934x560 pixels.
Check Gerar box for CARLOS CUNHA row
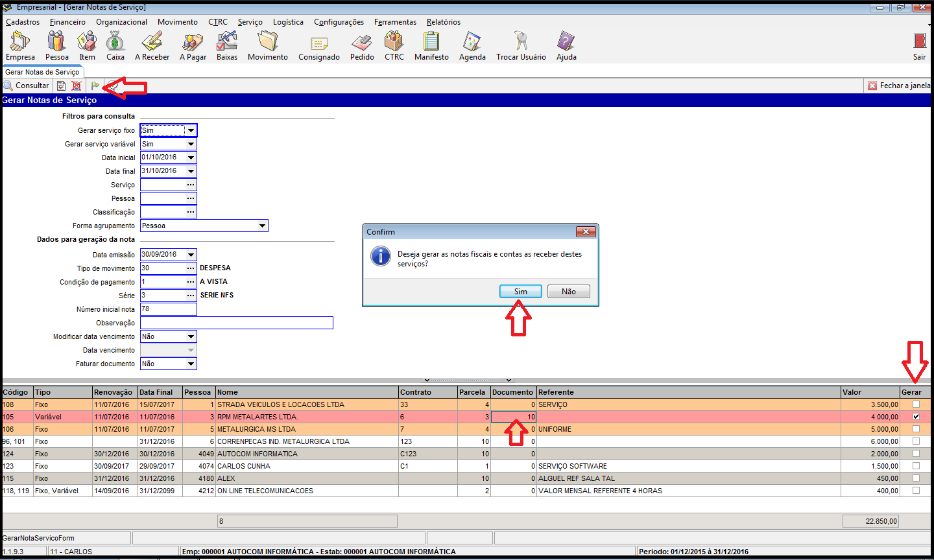[916, 466]
